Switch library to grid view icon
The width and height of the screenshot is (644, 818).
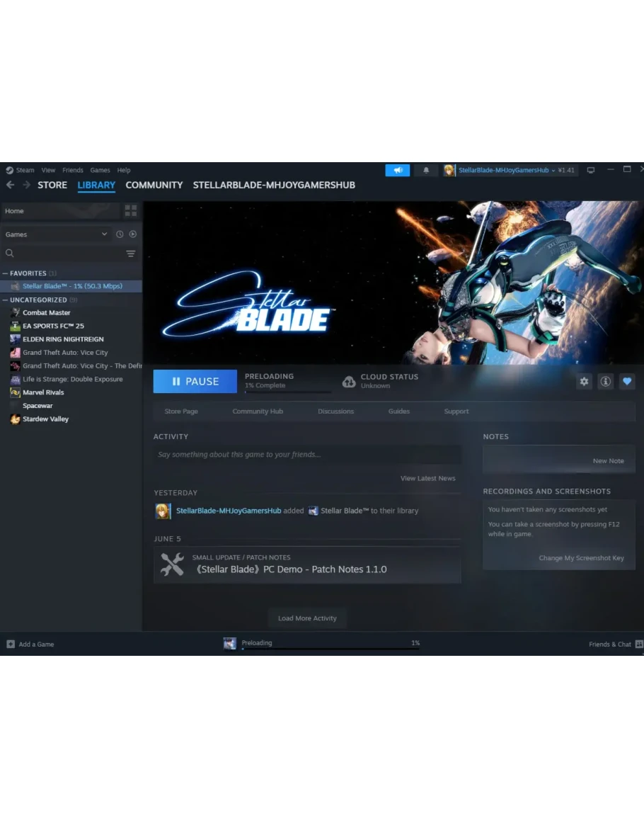pyautogui.click(x=130, y=211)
